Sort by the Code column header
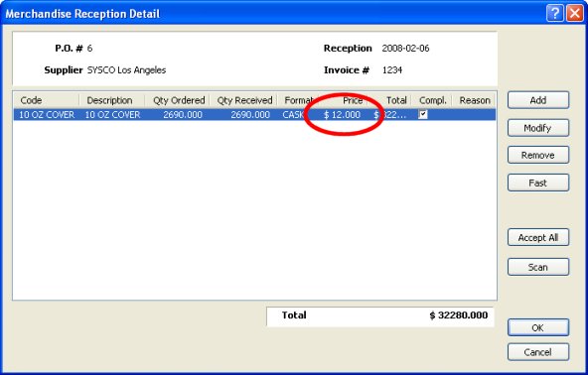This screenshot has height=375, width=588. [x=47, y=100]
